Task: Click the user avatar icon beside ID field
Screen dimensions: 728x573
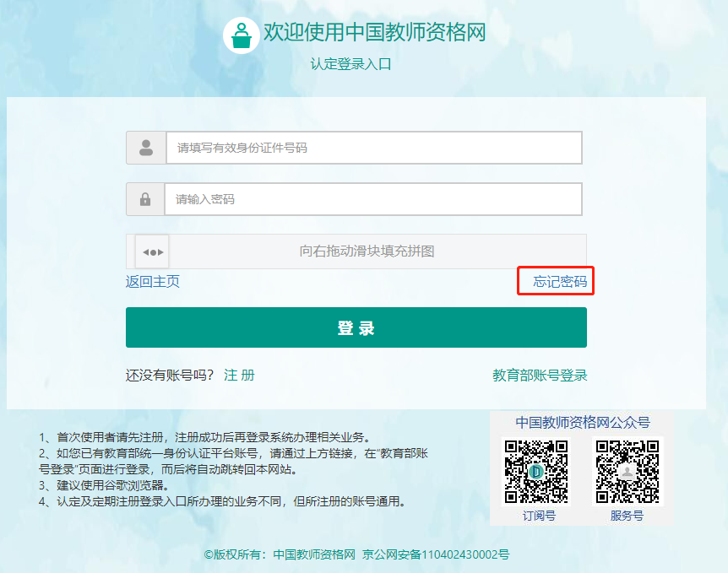Action: tap(146, 148)
